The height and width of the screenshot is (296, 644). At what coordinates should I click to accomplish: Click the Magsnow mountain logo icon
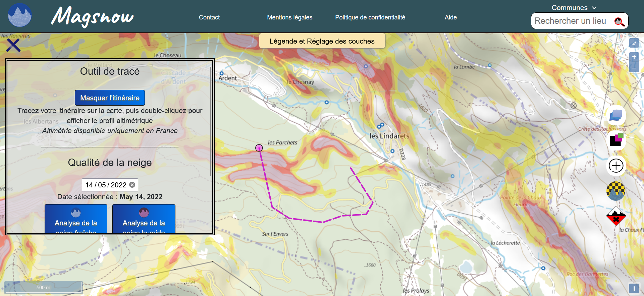click(20, 15)
